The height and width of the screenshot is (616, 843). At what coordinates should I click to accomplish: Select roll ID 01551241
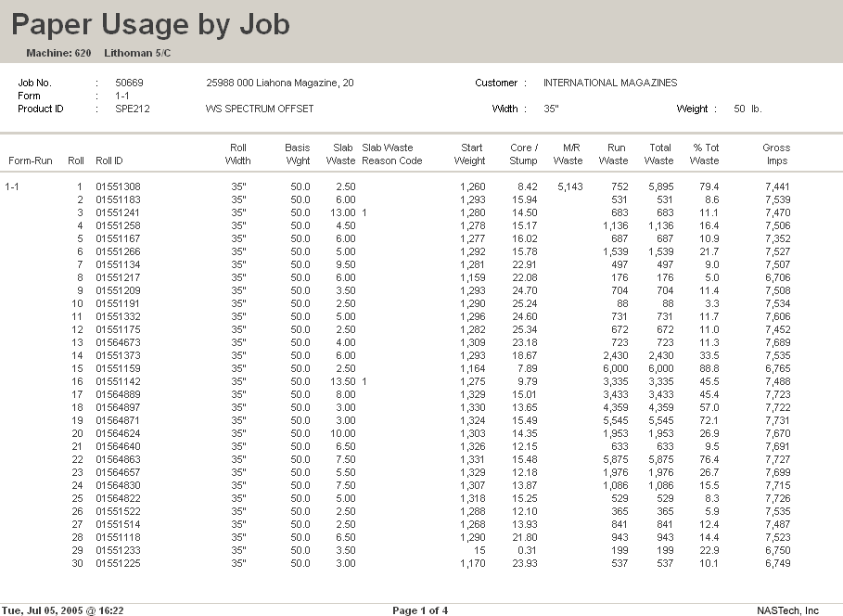119,212
